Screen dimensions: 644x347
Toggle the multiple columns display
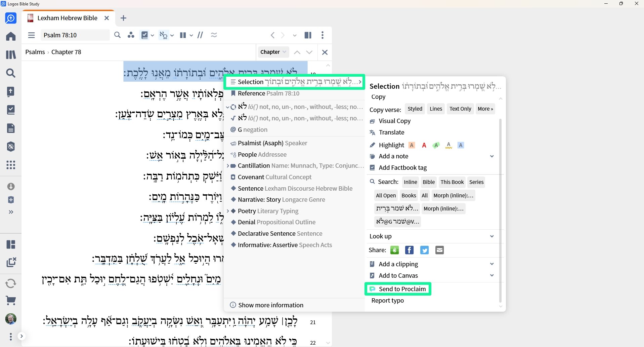click(183, 35)
